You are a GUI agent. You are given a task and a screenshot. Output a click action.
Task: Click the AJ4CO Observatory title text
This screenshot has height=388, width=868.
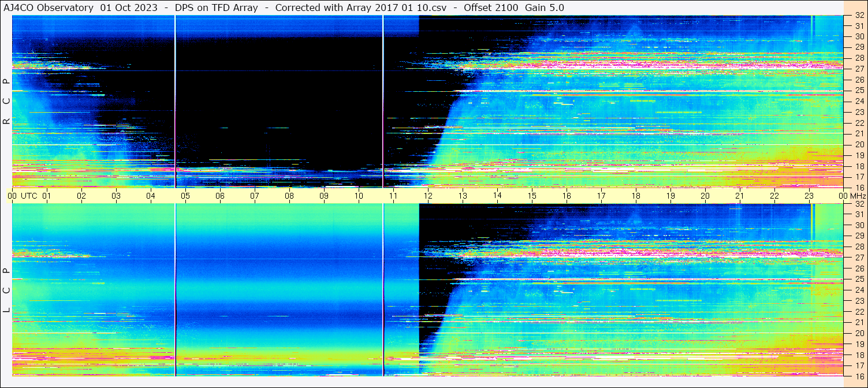point(49,8)
